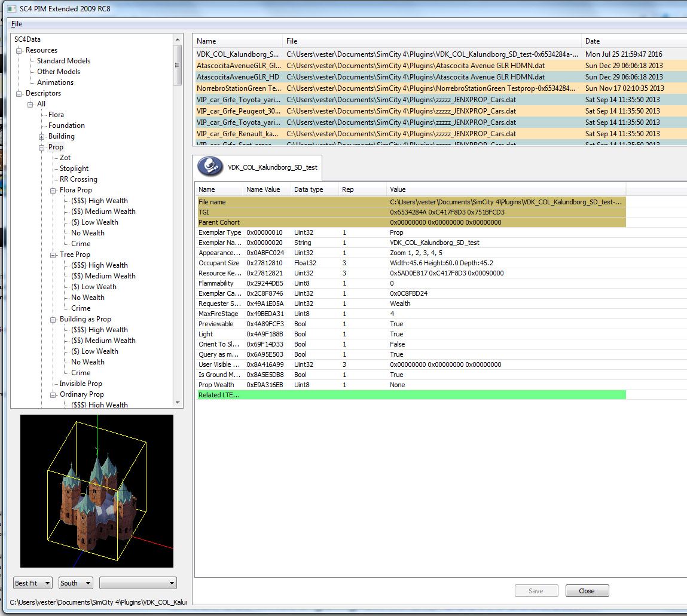Open the empty dropdown beside South

tap(138, 583)
